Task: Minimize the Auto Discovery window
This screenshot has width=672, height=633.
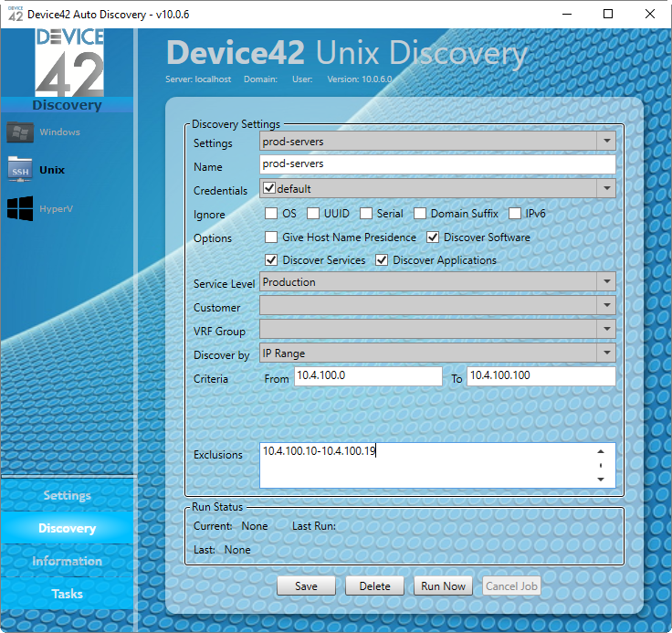Action: (567, 14)
